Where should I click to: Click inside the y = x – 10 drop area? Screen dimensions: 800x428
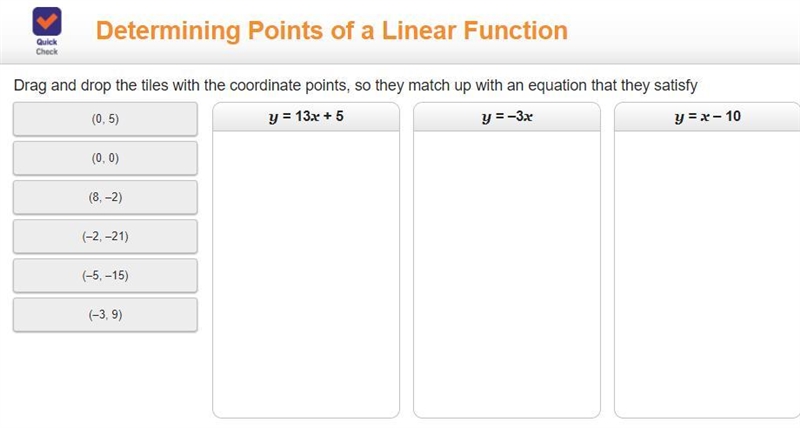[707, 274]
